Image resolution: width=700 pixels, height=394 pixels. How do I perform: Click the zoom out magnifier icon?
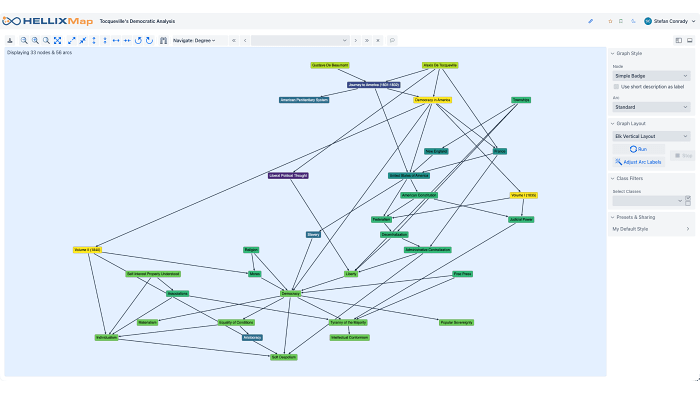pos(24,41)
